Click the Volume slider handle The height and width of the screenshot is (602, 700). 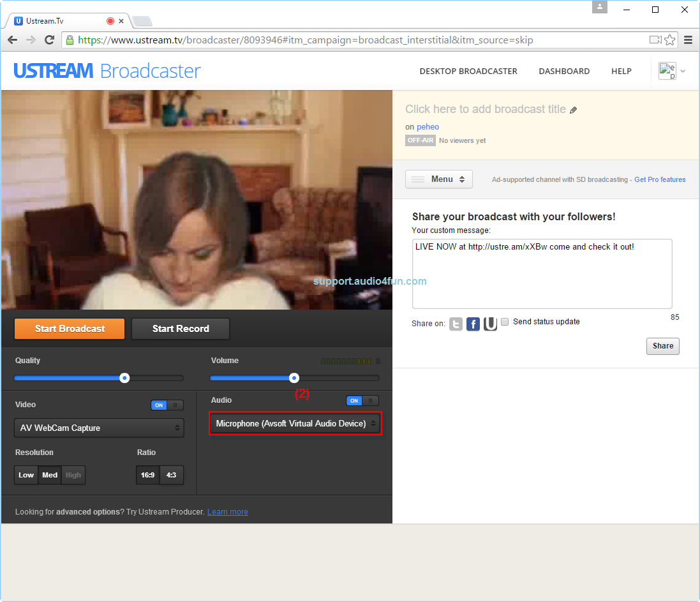coord(294,379)
